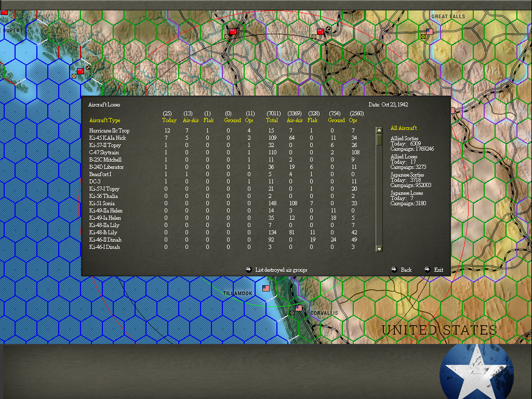
Task: Click the arrow icon beside Back
Action: (394, 270)
